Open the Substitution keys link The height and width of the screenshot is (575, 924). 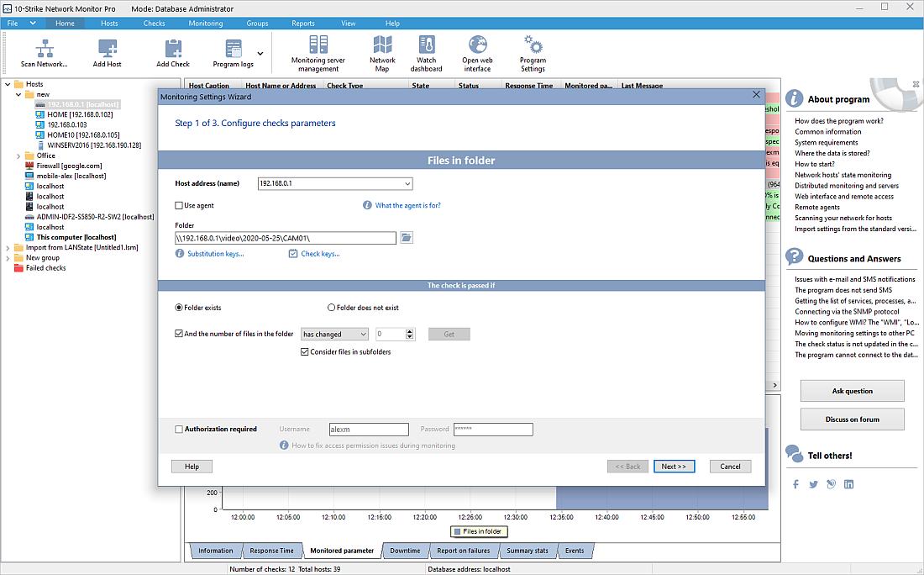216,254
